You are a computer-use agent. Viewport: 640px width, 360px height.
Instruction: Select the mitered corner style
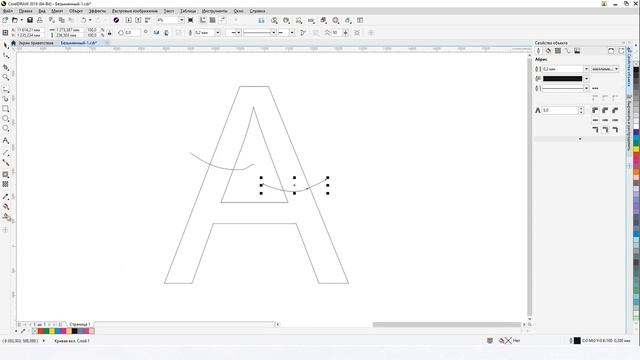pyautogui.click(x=595, y=110)
